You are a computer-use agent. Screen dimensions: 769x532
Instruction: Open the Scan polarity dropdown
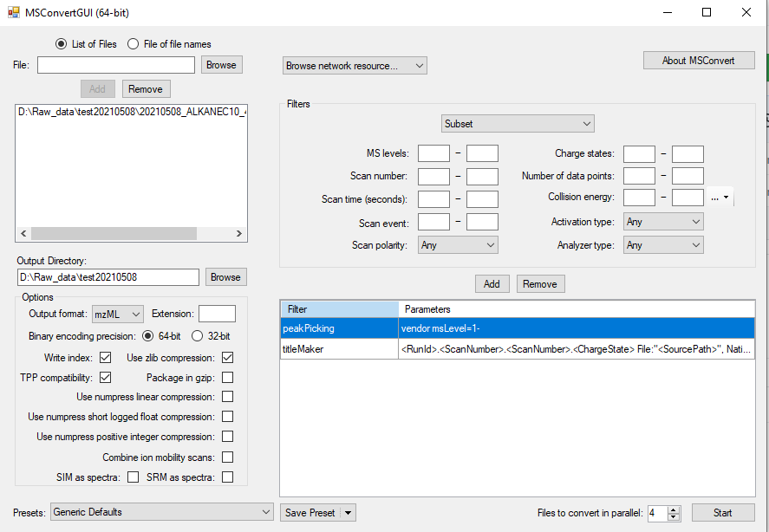(458, 245)
